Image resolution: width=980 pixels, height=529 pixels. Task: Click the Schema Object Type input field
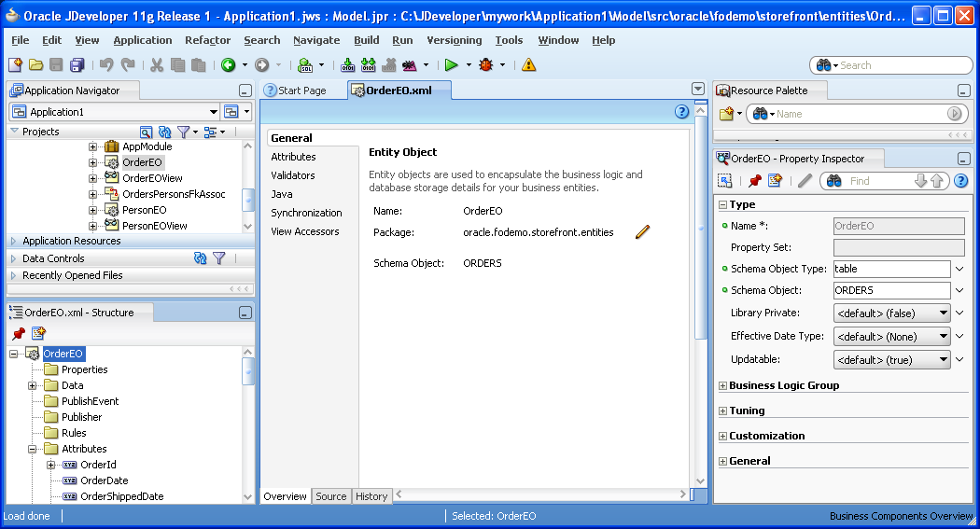[891, 269]
